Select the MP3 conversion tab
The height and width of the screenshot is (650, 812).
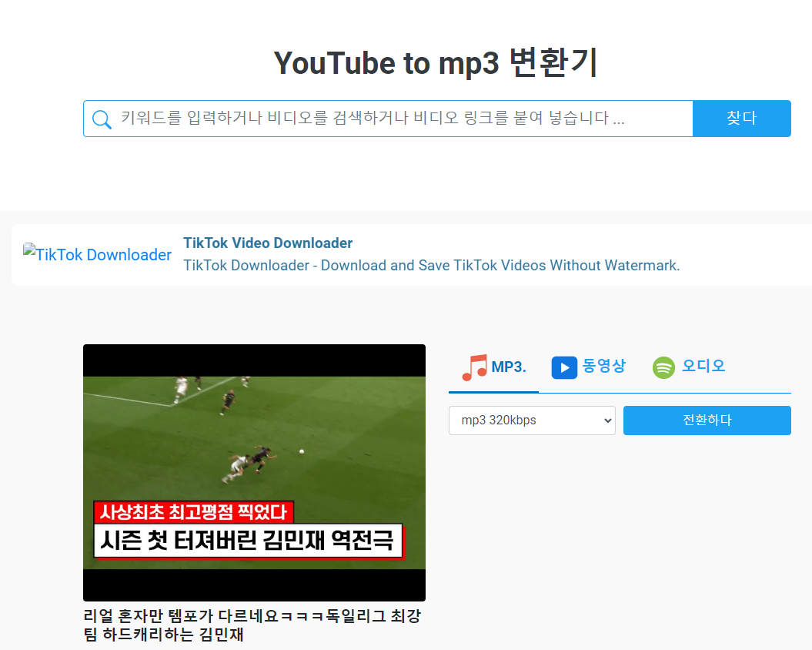click(493, 367)
